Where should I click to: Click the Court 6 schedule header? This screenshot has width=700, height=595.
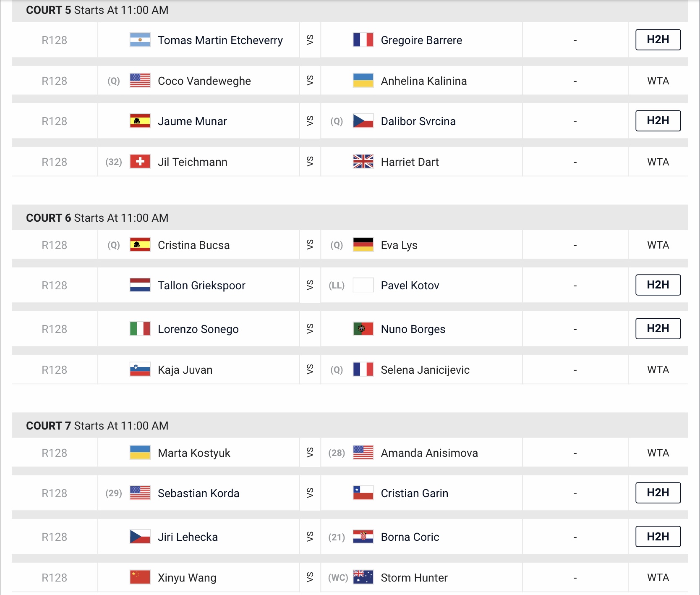[x=97, y=218]
